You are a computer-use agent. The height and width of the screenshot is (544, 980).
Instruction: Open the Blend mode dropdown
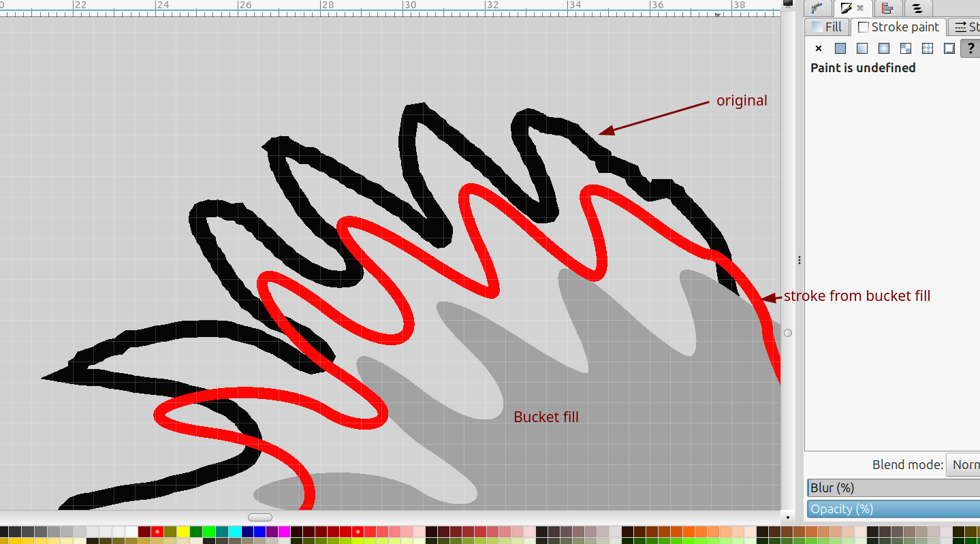[x=964, y=464]
